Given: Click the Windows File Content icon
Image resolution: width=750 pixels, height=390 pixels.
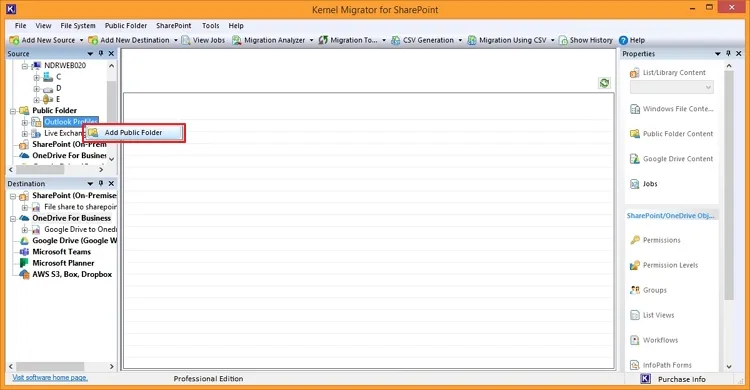Looking at the screenshot, I should coord(635,109).
